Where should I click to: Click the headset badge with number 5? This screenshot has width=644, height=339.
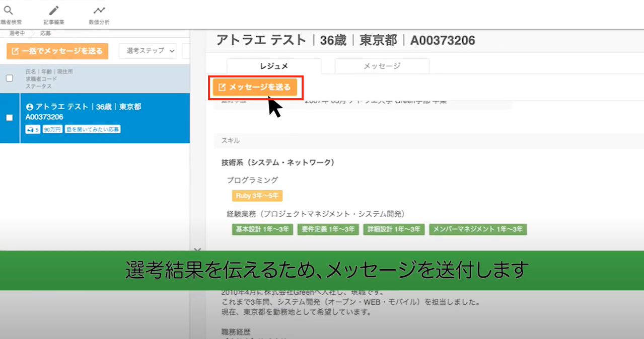click(x=33, y=129)
